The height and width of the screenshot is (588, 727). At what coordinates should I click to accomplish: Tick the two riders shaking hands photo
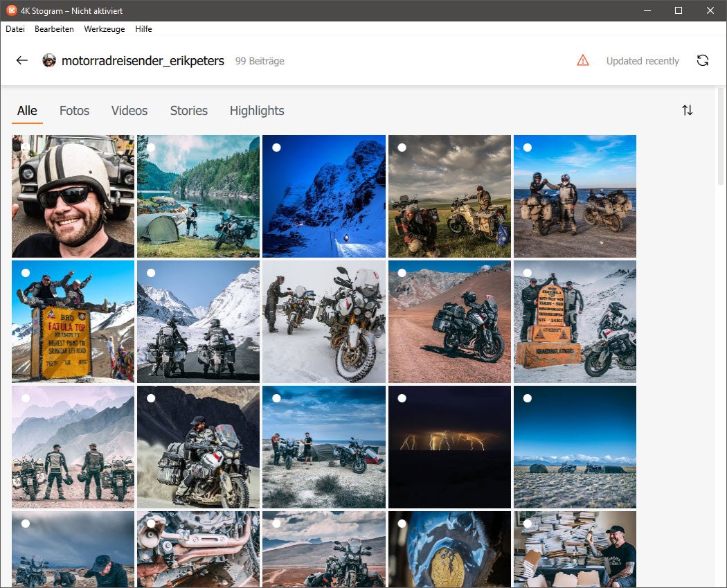(527, 148)
